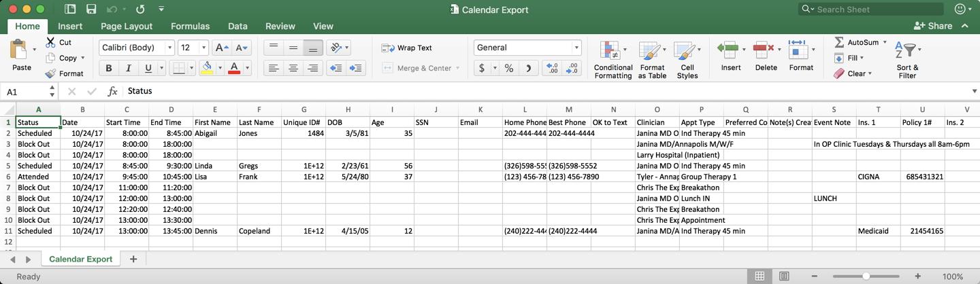Expand the AutoSum dropdown arrow

point(885,42)
